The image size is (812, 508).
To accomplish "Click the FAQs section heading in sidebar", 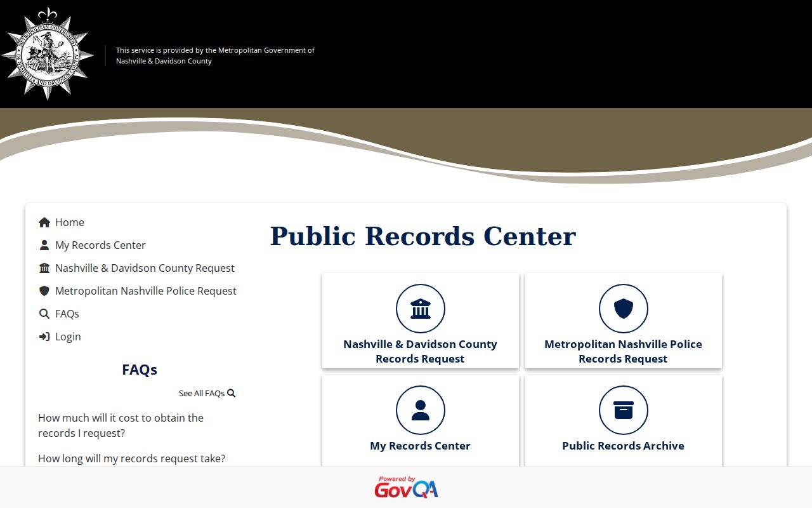I will pos(140,370).
